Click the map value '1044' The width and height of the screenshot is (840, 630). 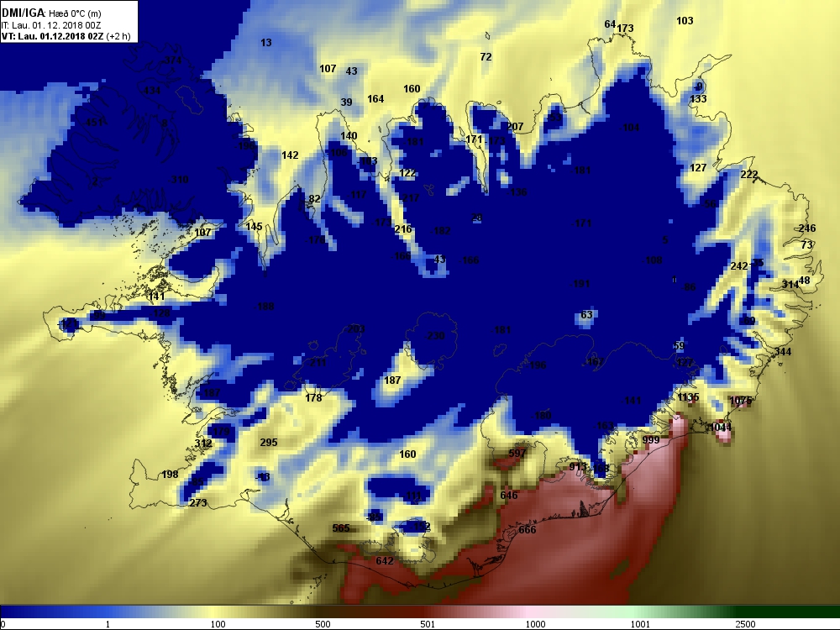pos(720,428)
